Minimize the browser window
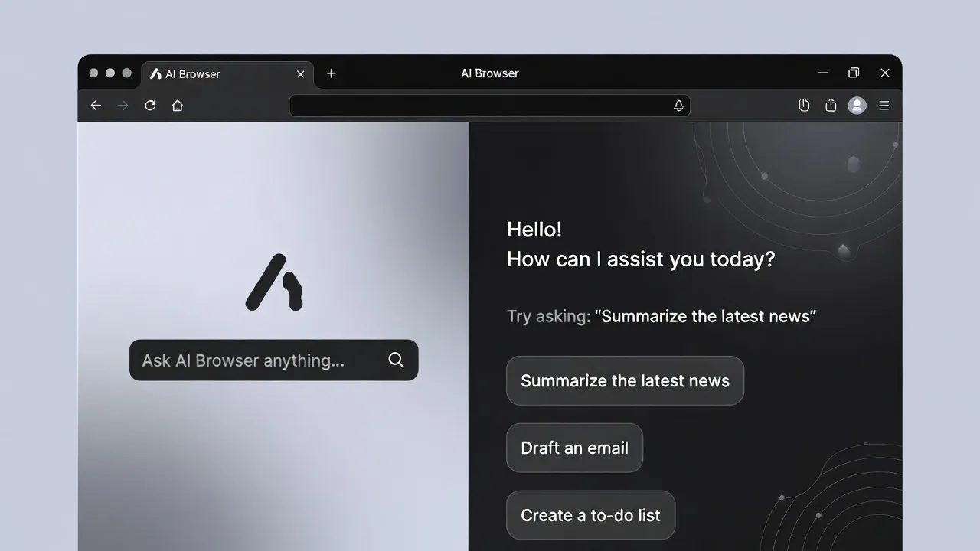This screenshot has width=980, height=551. point(823,73)
